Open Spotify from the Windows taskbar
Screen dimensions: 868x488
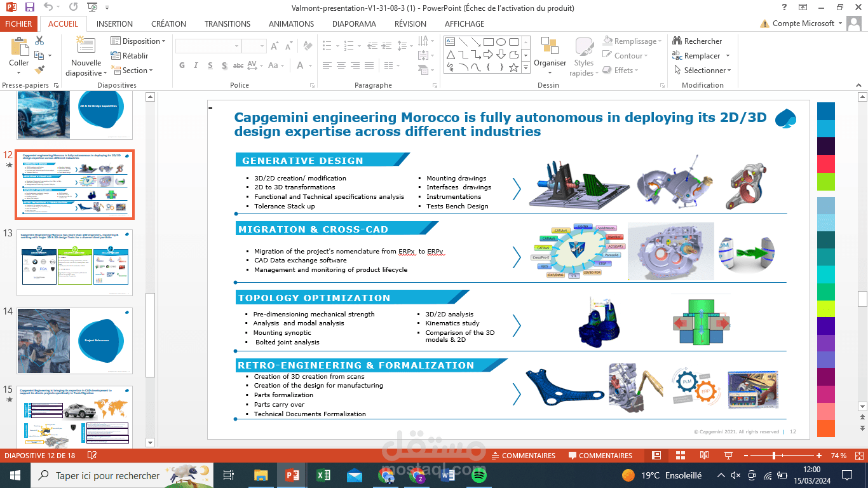tap(478, 475)
